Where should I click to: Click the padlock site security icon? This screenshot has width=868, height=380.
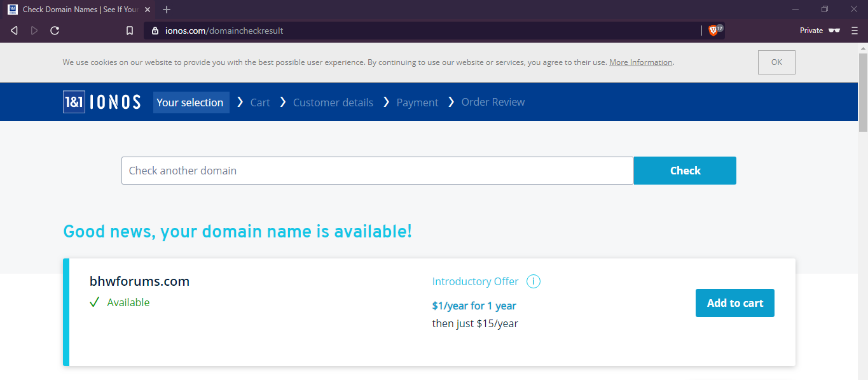coord(155,31)
